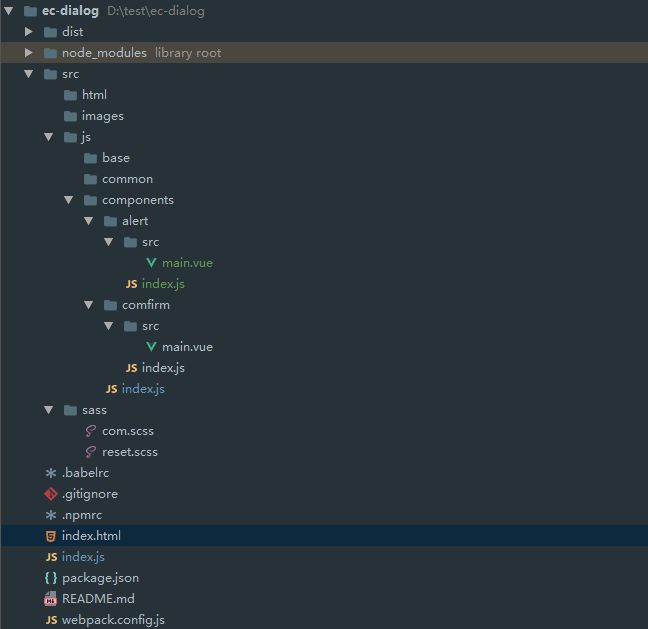648x629 pixels.
Task: Expand the dist folder arrow
Action: click(29, 32)
